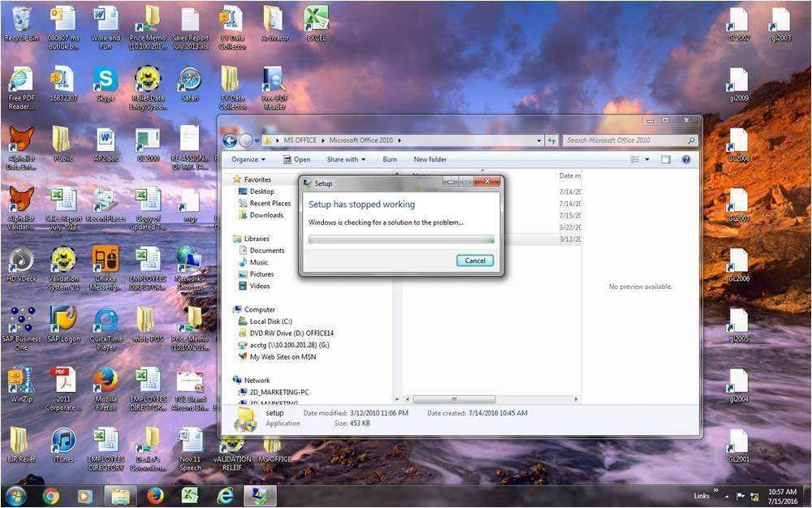Select the Nov 11 Speech document
Viewport: 812px width, 508px height.
[190, 449]
